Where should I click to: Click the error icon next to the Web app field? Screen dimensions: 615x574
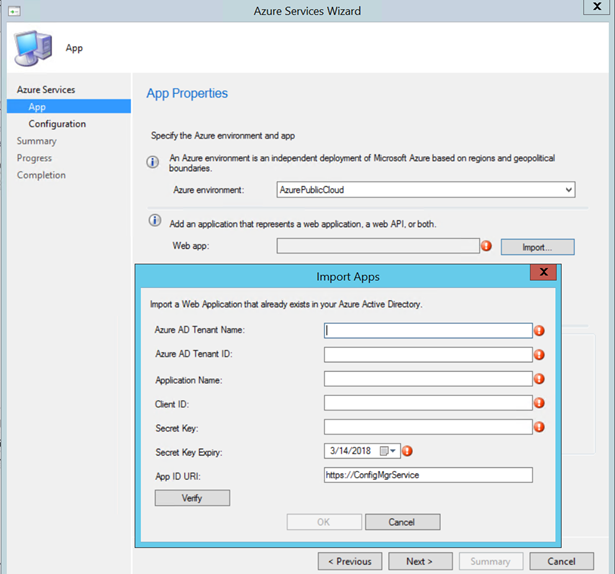(486, 246)
